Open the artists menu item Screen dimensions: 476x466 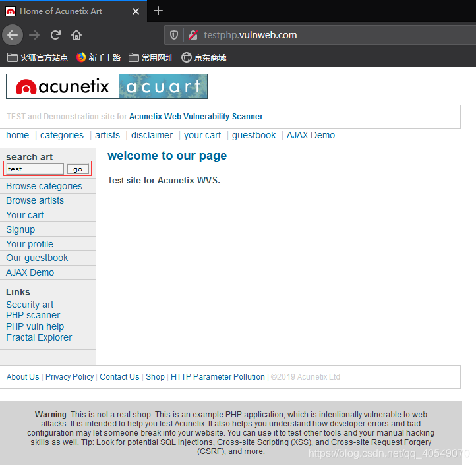point(107,135)
